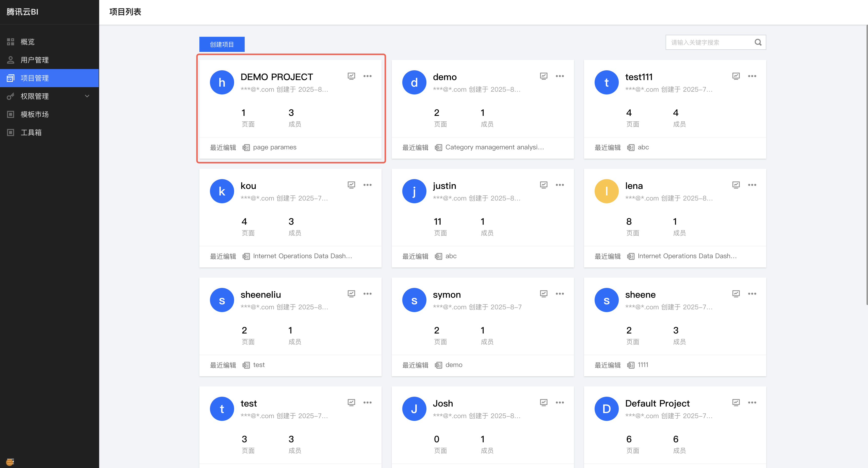Click chart icon on Default Project card
The width and height of the screenshot is (868, 468).
click(736, 402)
